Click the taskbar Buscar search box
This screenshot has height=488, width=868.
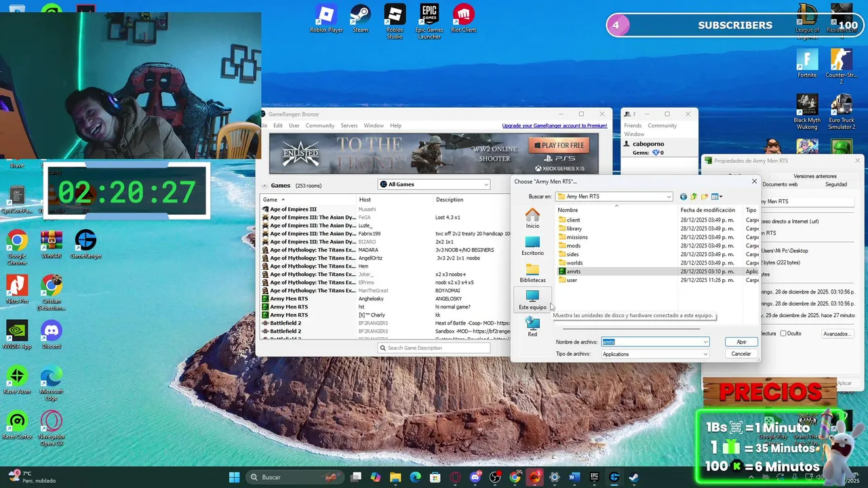pyautogui.click(x=295, y=477)
